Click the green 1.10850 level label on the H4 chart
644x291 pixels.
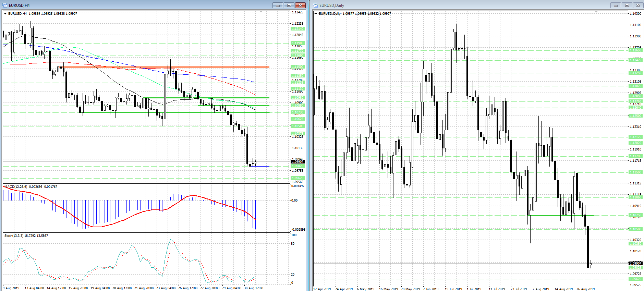click(x=297, y=106)
